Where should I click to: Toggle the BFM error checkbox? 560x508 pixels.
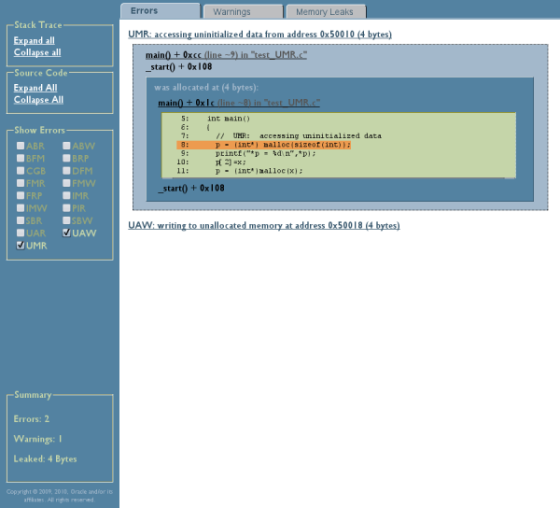click(x=20, y=158)
